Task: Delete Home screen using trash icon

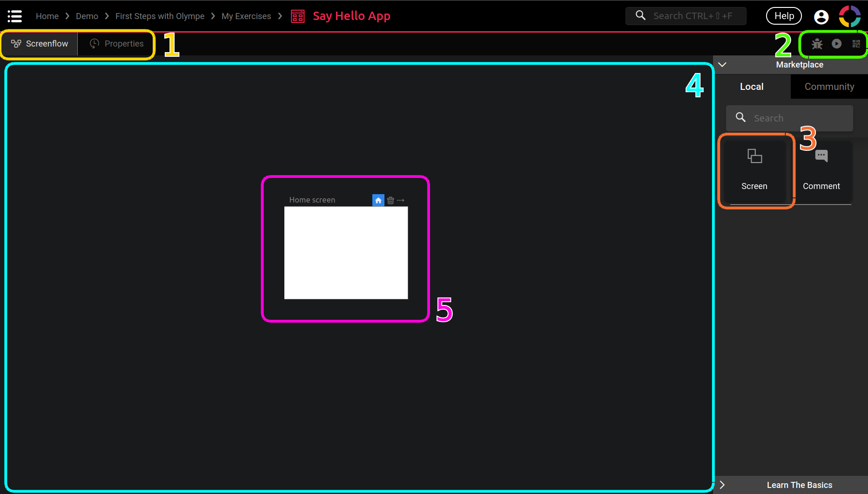Action: pyautogui.click(x=390, y=200)
